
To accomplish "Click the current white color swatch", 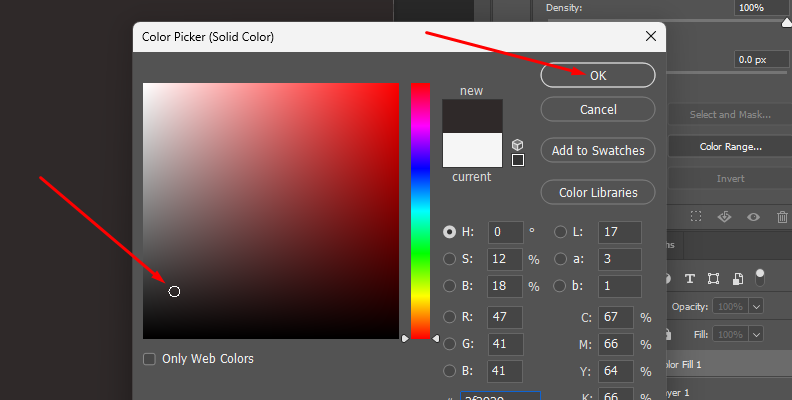I will (472, 151).
